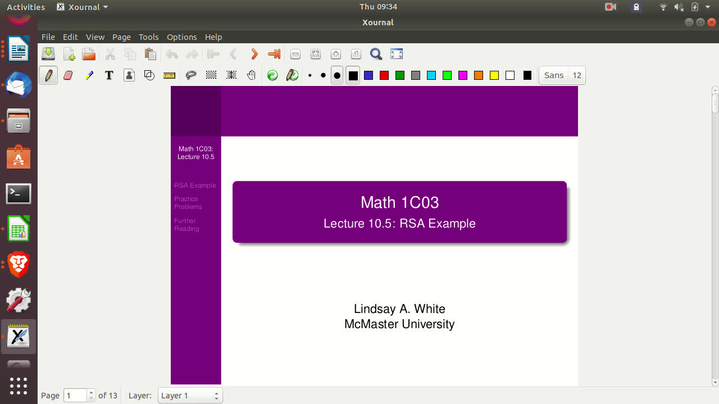
Task: Click the zoom in icon
Action: click(336, 54)
